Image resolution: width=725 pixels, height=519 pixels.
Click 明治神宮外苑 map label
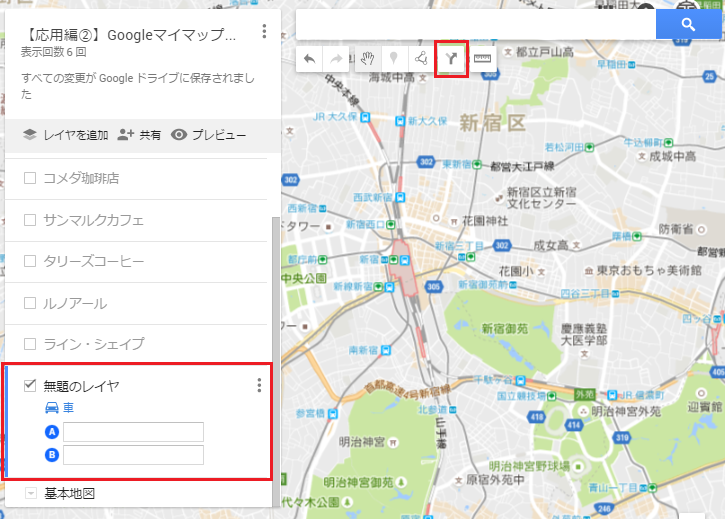(x=626, y=411)
